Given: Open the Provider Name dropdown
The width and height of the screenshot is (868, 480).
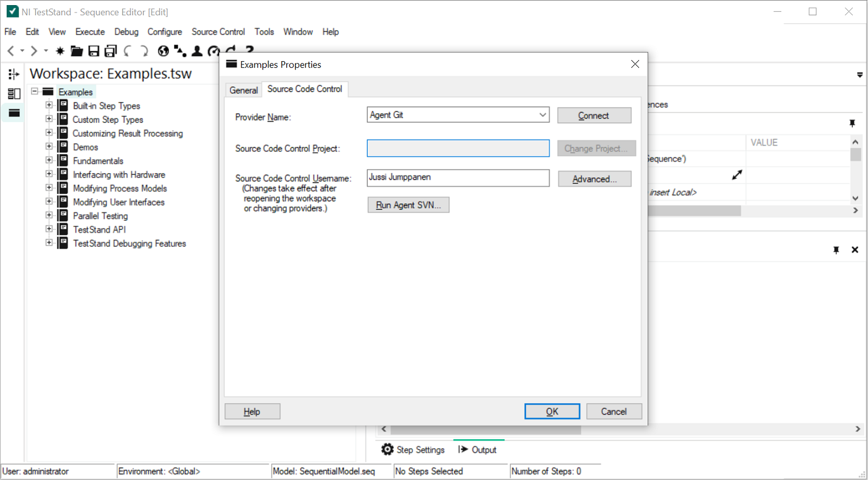Looking at the screenshot, I should (x=543, y=115).
